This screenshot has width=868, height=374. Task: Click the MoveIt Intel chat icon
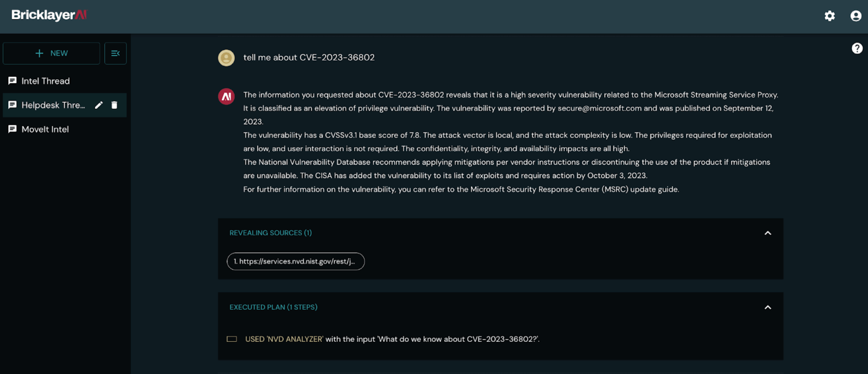(x=13, y=129)
